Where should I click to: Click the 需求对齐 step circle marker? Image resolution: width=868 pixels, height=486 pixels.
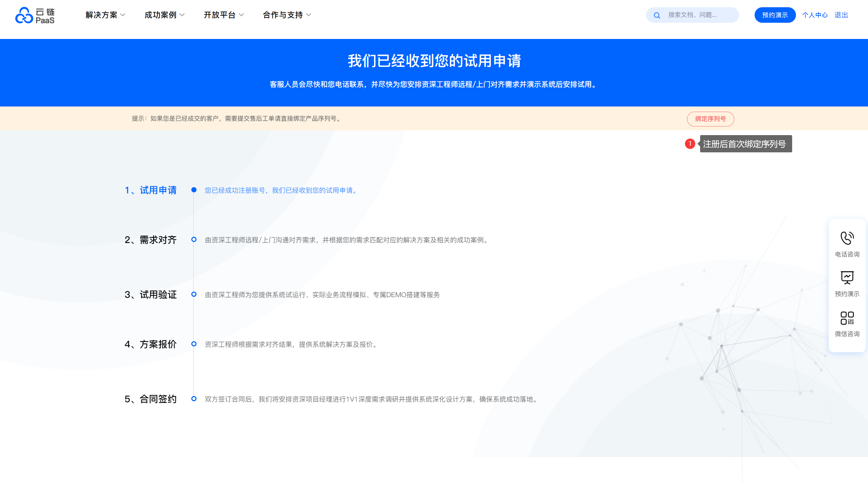click(x=194, y=240)
